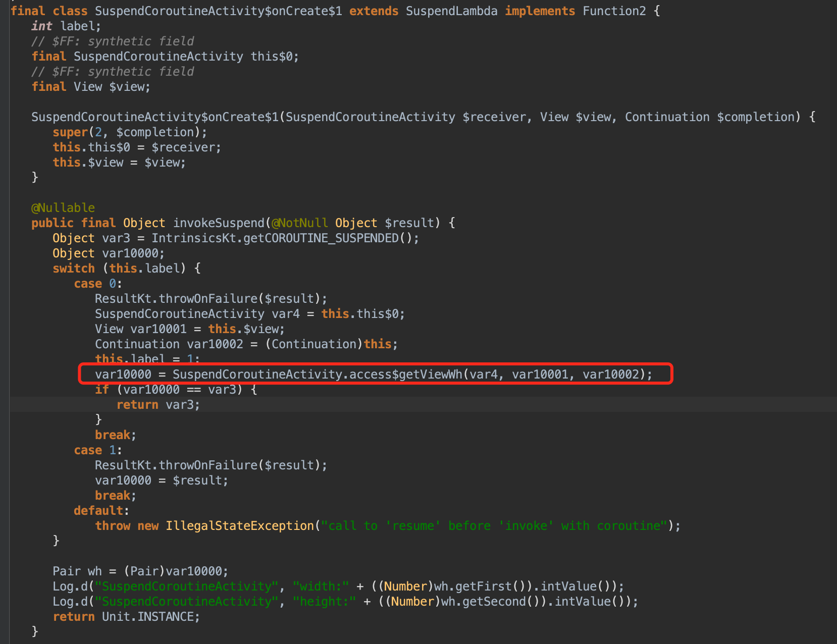Click the @Nullable annotation
Screen dimensions: 837x644
click(63, 208)
